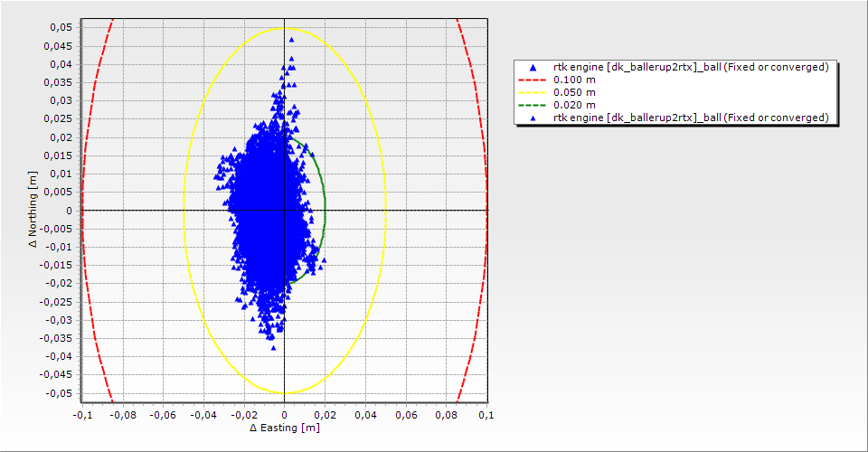Click the 'Δ Northing [m]' axis title
Image resolution: width=868 pixels, height=452 pixels.
click(x=33, y=209)
